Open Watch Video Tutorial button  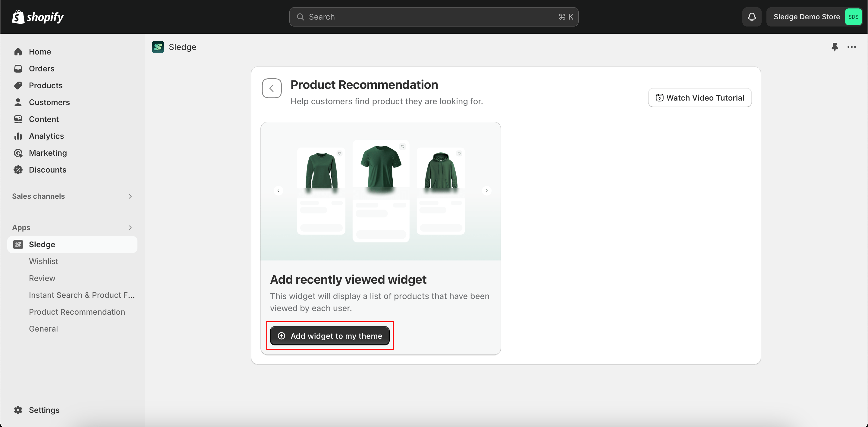[x=700, y=97]
